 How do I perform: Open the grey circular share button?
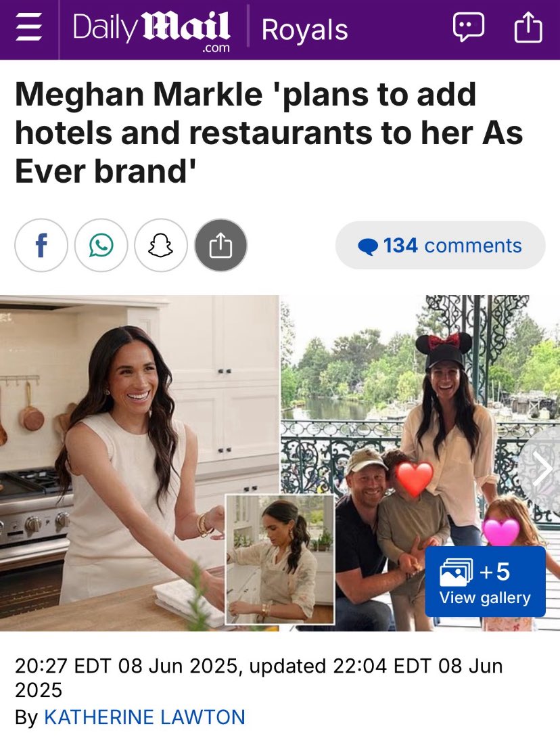221,245
